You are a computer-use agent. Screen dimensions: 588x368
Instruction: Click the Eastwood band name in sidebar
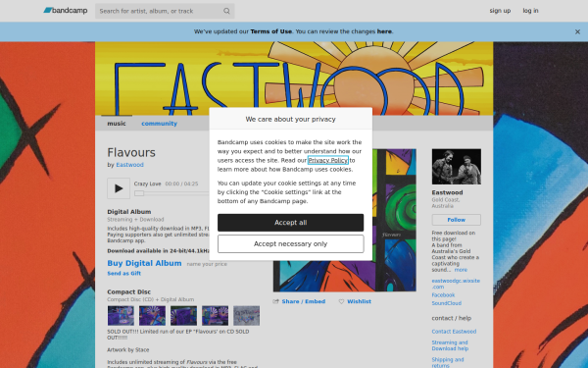447,192
